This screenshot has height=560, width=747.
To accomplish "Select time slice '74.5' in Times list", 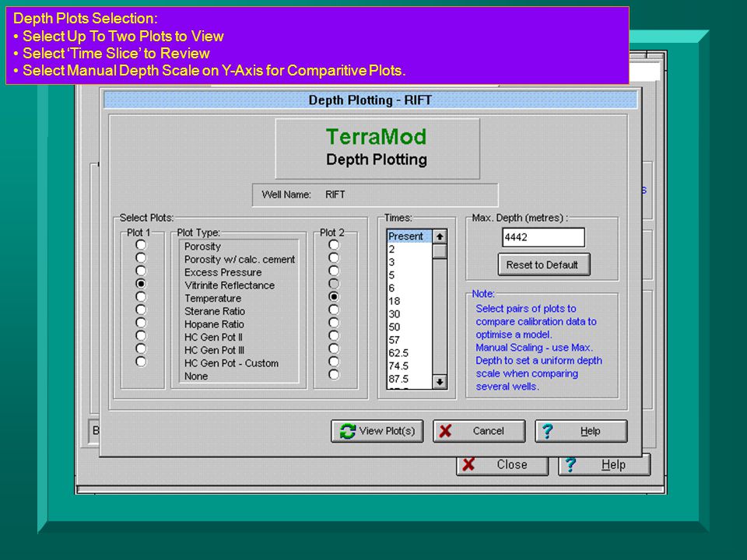I will pos(409,366).
